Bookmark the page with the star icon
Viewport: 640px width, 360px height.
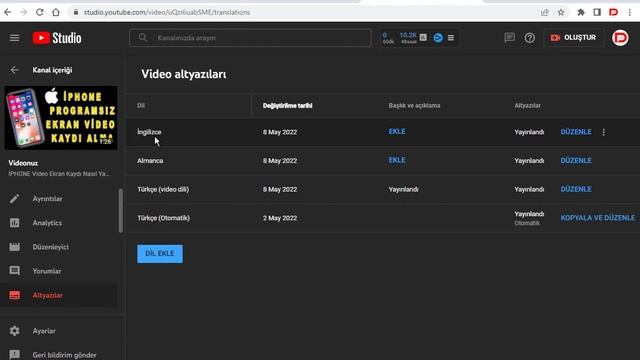coord(561,12)
